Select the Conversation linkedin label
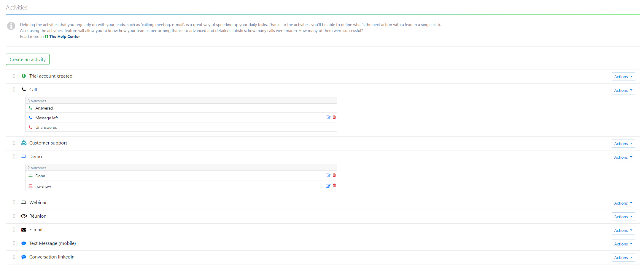 coord(52,257)
